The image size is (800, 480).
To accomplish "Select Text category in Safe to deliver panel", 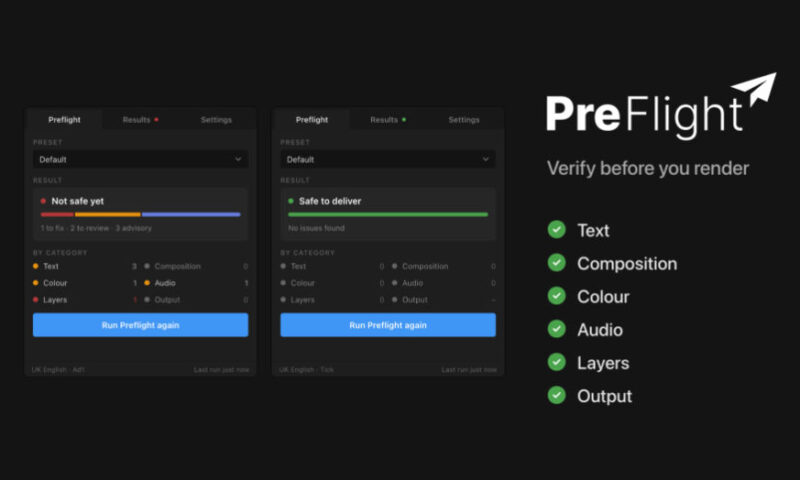I will [332, 266].
